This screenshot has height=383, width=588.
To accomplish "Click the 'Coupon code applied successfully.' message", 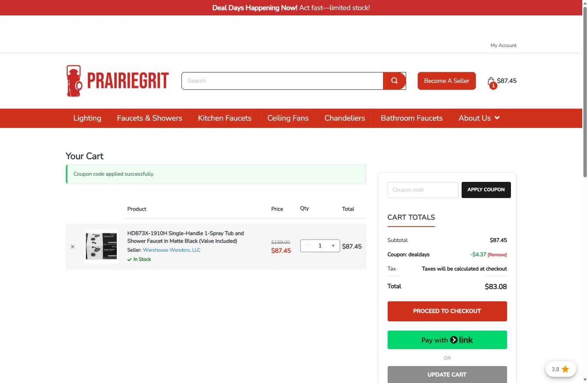I will tap(114, 174).
